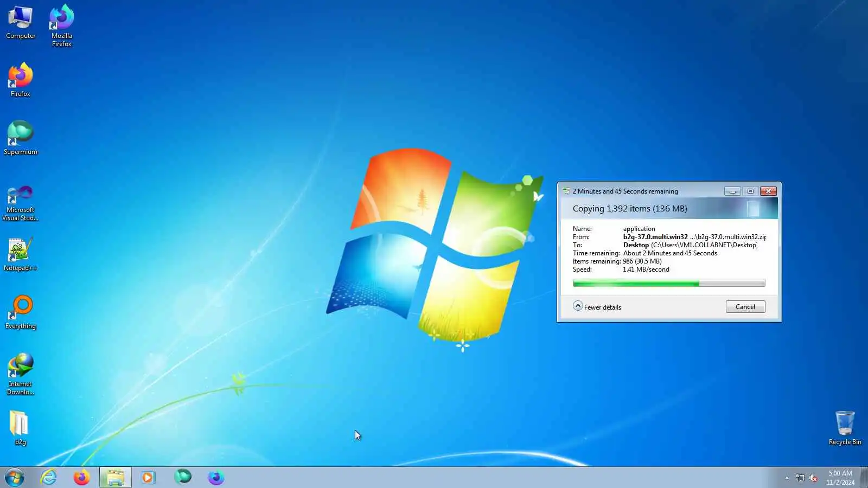Launch Firefox from the taskbar
Image resolution: width=868 pixels, height=488 pixels.
82,478
